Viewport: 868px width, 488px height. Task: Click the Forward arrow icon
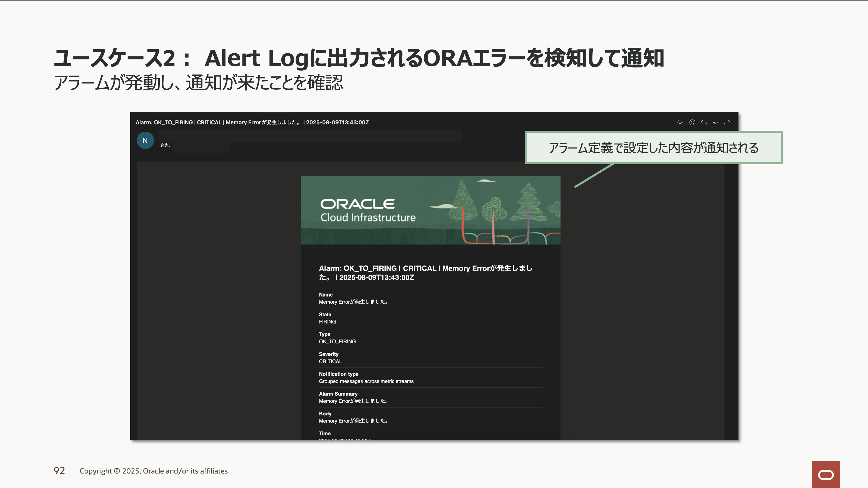point(727,122)
